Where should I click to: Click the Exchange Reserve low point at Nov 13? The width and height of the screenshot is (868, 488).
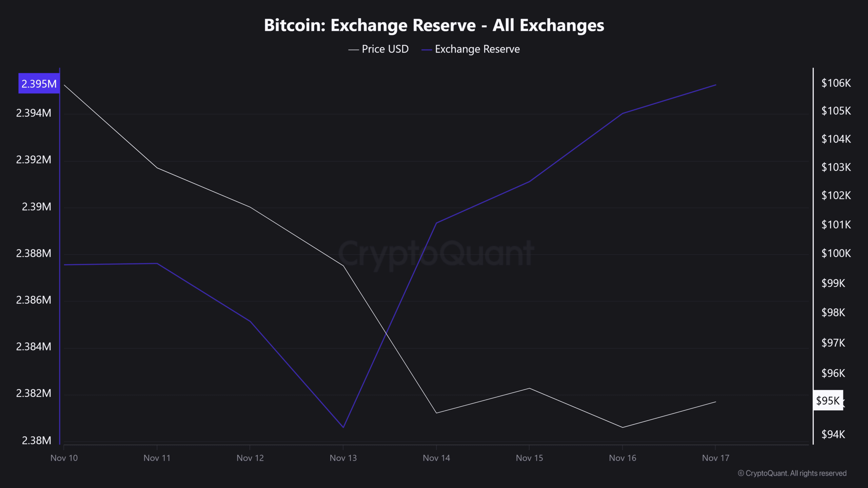tap(343, 427)
